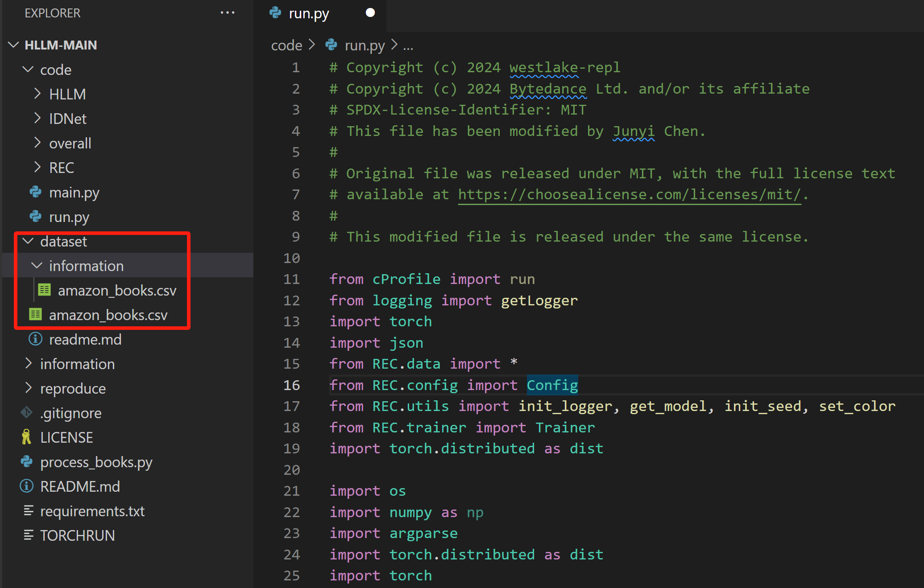Viewport: 924px width, 588px height.
Task: Click the git icon beside .gitignore
Action: tap(27, 413)
